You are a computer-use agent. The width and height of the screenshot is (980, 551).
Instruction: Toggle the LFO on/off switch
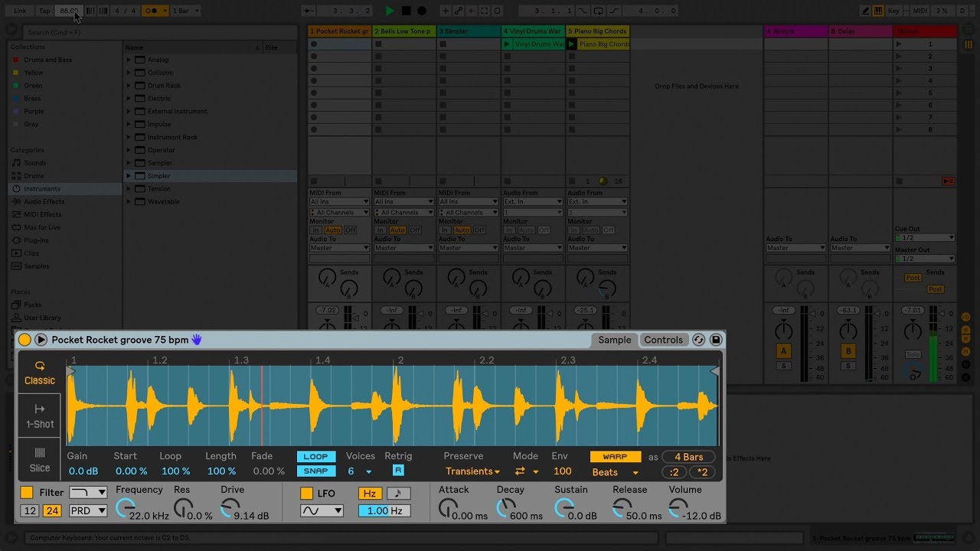coord(306,494)
